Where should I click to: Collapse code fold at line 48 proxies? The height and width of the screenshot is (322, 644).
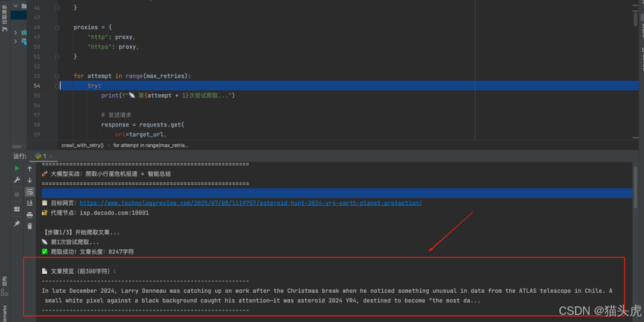pos(57,27)
